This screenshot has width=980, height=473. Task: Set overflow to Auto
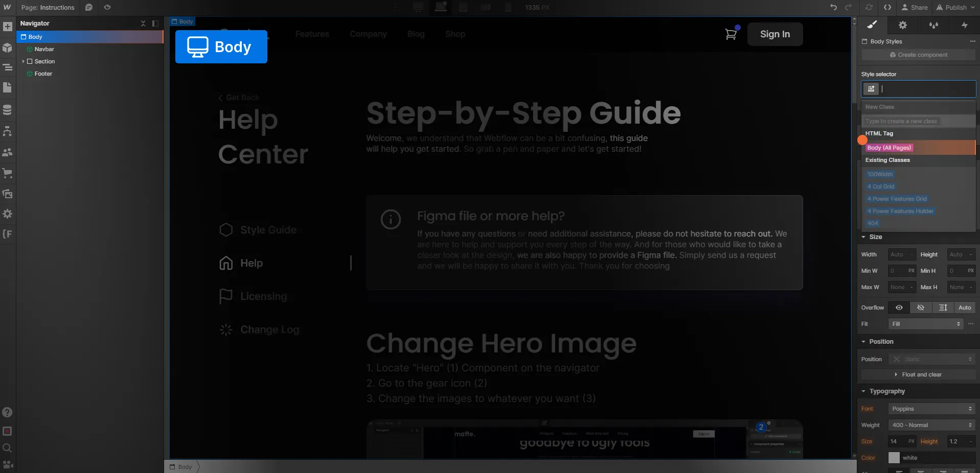[x=965, y=308]
